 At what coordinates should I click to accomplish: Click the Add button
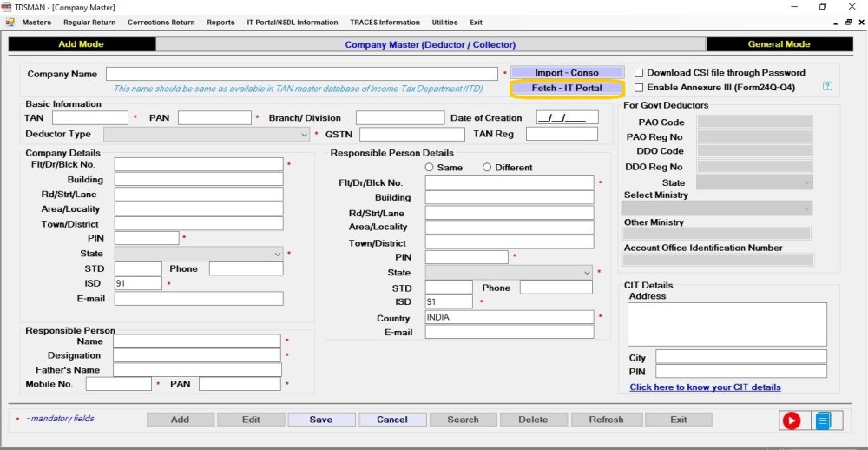pos(180,420)
